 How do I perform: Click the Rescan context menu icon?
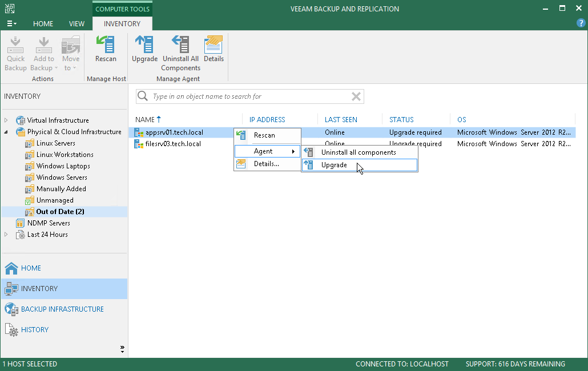241,135
